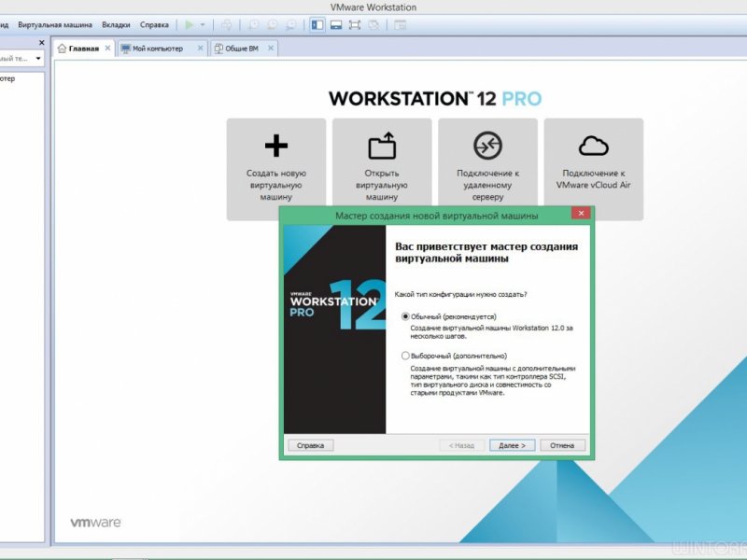
Task: Click the Далее > button
Action: coord(512,445)
